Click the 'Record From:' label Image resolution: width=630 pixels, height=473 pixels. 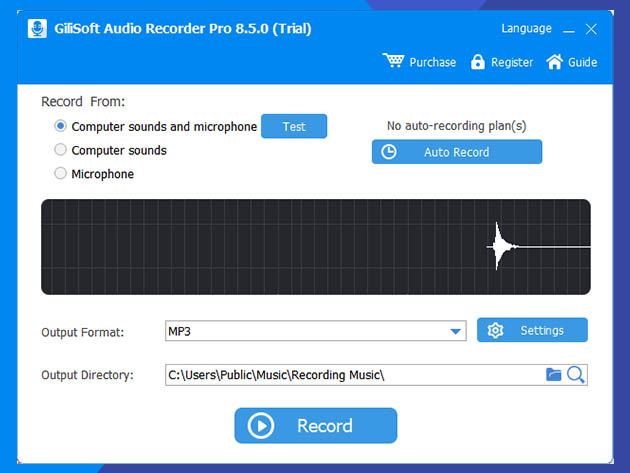(x=83, y=102)
